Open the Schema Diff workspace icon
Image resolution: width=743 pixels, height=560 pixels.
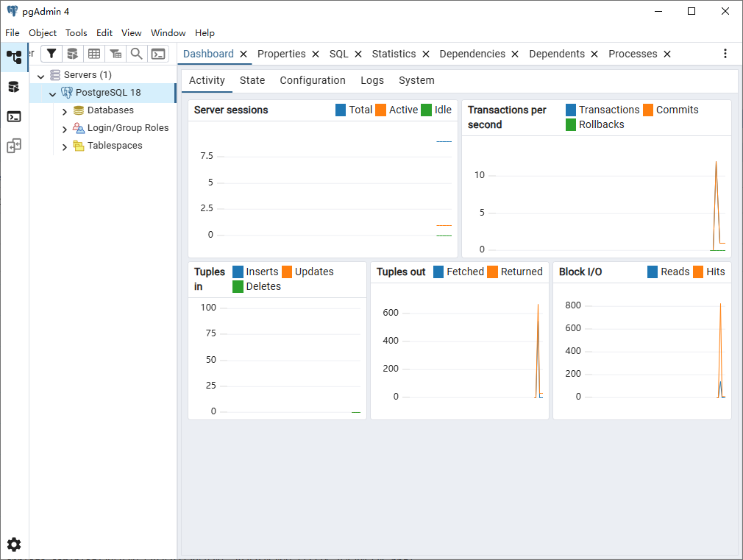[x=14, y=146]
